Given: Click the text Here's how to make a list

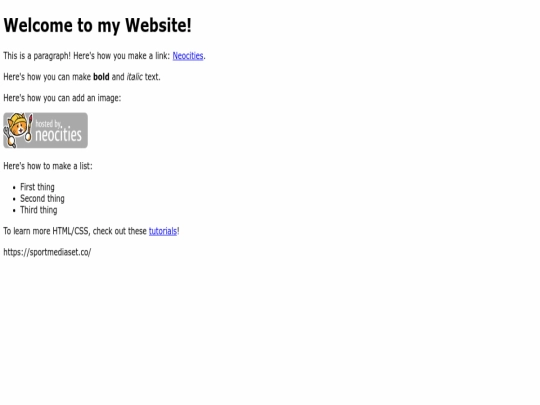Looking at the screenshot, I should [x=48, y=166].
